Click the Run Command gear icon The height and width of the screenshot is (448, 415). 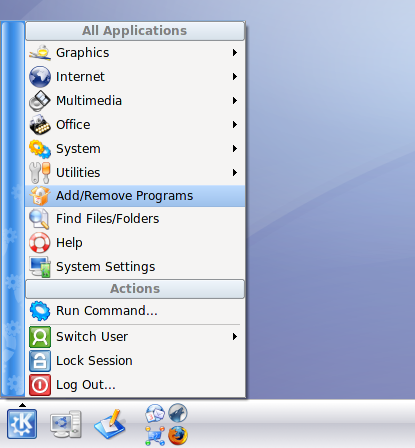[40, 311]
